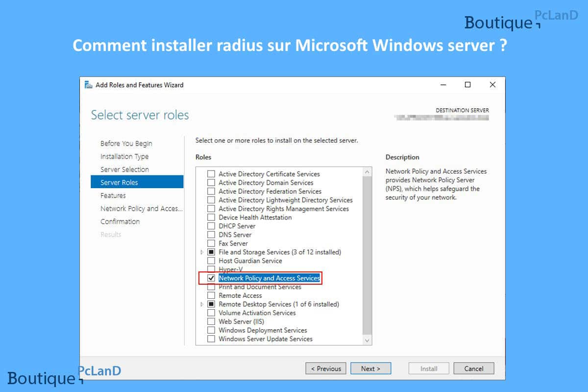The width and height of the screenshot is (588, 392).
Task: Check Active Directory Certificate Services
Action: (x=211, y=174)
